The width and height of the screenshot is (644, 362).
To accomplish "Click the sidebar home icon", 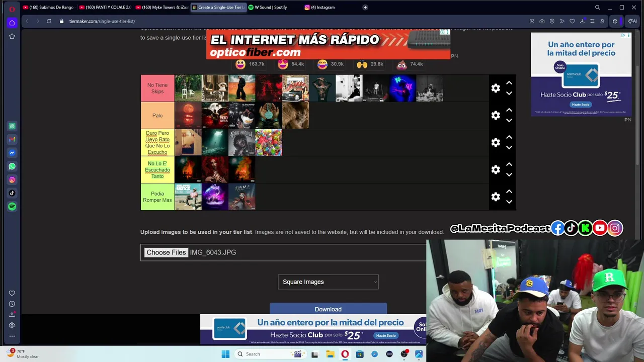I will click(12, 23).
